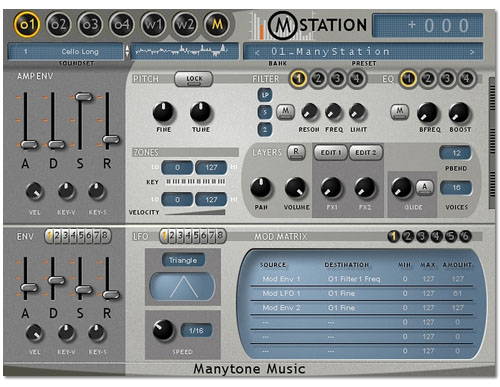Click the Edit 2 button

[x=365, y=153]
